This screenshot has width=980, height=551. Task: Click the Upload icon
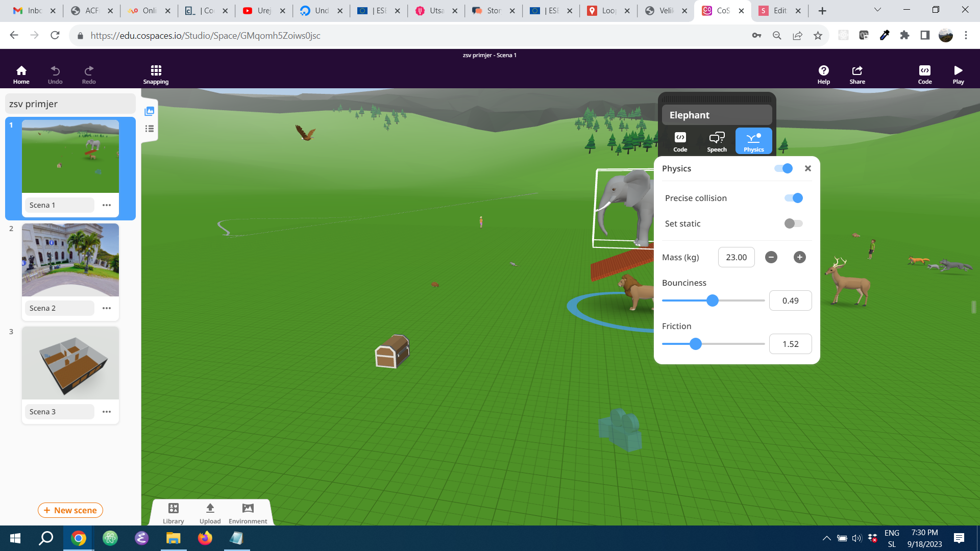point(210,513)
